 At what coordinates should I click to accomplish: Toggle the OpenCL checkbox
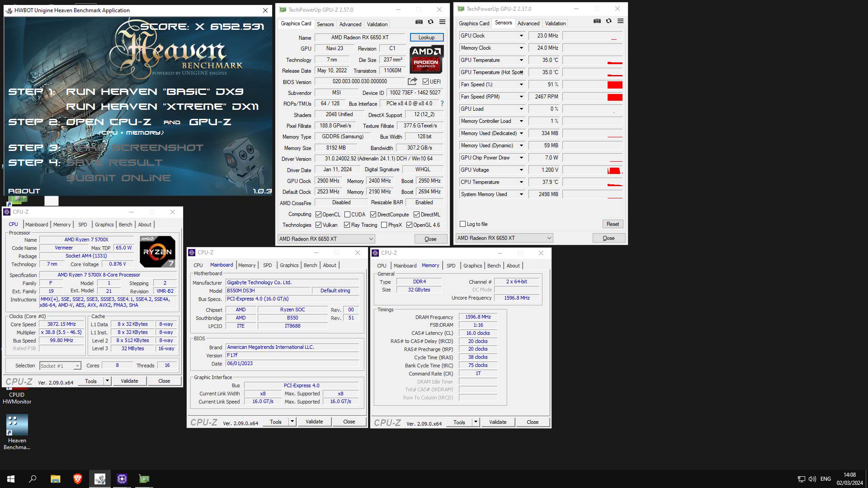(x=318, y=215)
